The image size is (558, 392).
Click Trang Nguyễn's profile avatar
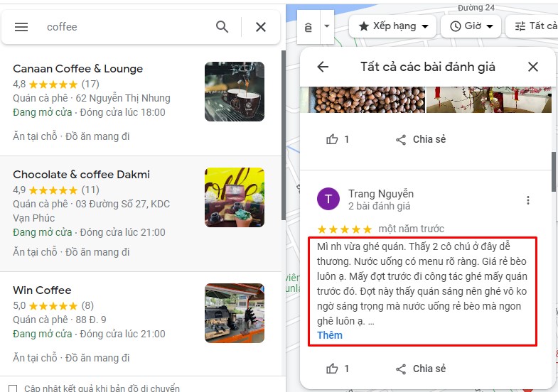[328, 200]
